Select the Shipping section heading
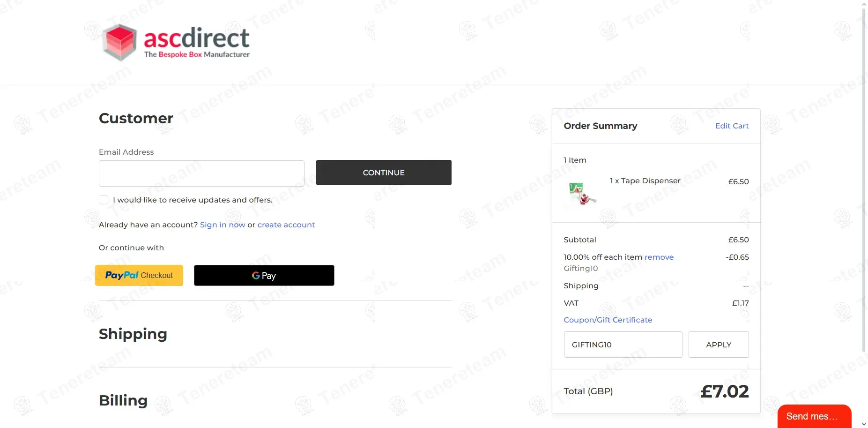This screenshot has width=868, height=428. 133,334
